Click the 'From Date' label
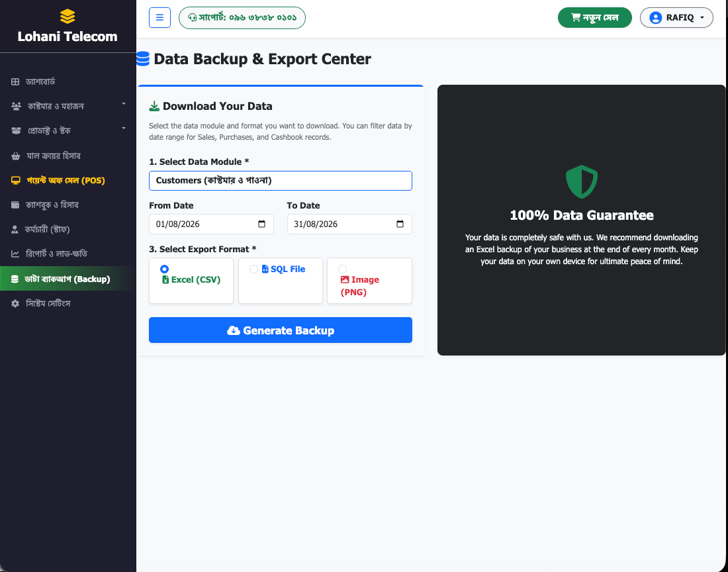Image resolution: width=728 pixels, height=572 pixels. 171,206
